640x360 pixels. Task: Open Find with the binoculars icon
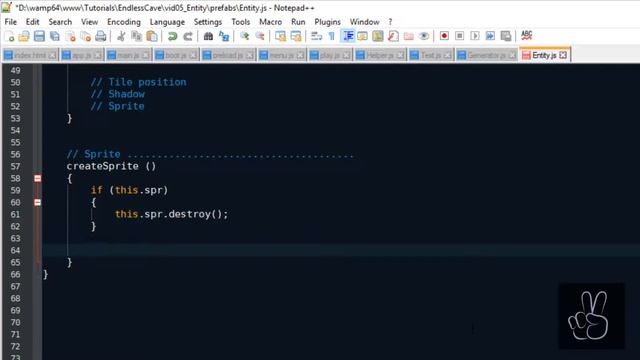(x=208, y=36)
